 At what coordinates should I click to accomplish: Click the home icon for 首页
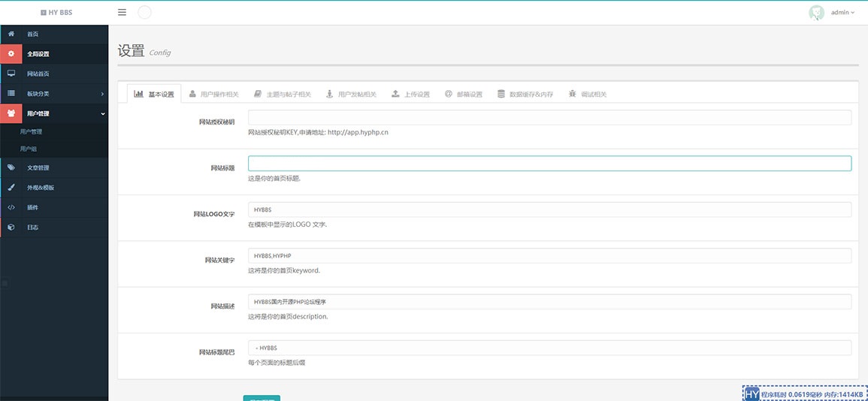coord(11,34)
